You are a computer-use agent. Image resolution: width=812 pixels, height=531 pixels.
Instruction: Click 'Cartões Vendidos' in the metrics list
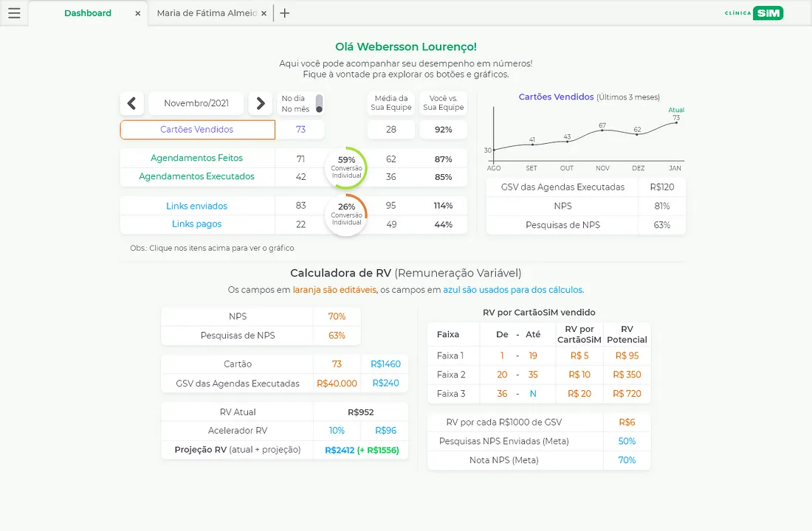(197, 129)
